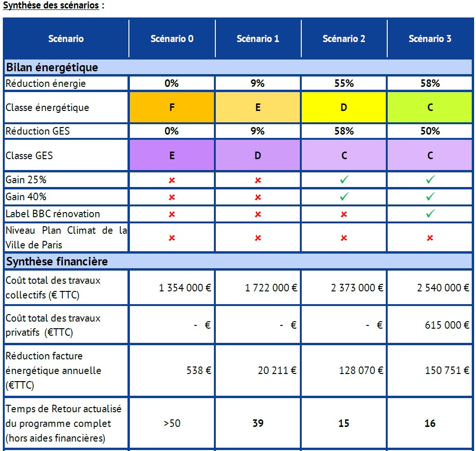Select the 55% energy reduction value
The image size is (476, 451).
(344, 84)
